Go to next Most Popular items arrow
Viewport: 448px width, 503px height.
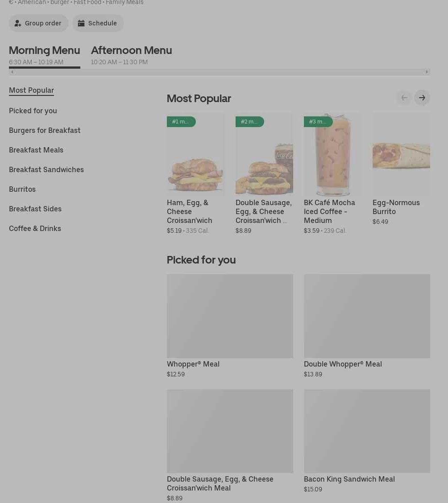click(422, 98)
